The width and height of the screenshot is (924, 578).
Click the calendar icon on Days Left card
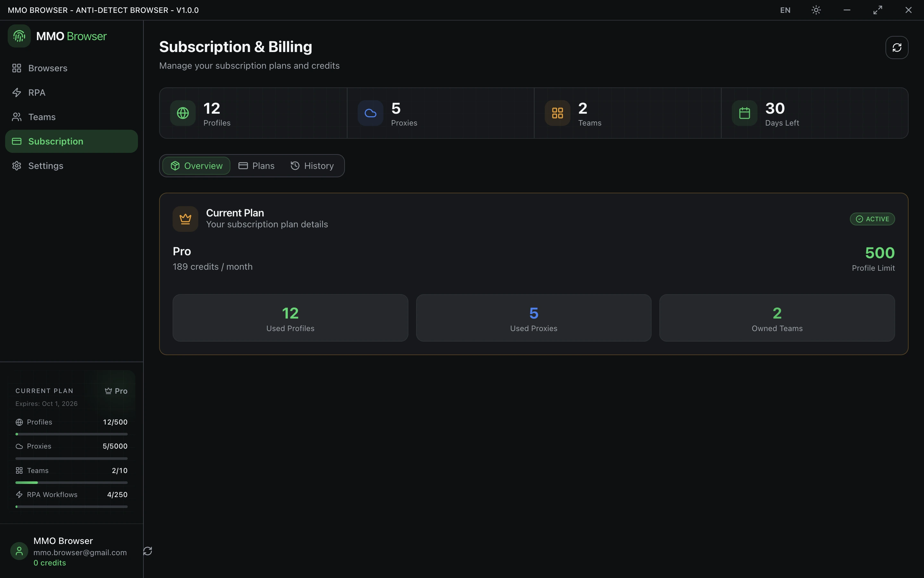tap(745, 113)
